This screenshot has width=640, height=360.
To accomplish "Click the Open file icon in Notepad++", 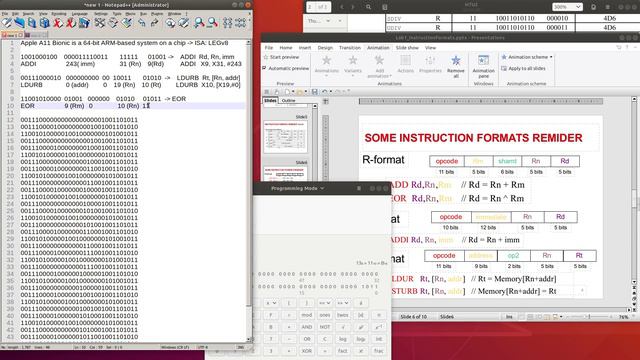I will tap(19, 23).
